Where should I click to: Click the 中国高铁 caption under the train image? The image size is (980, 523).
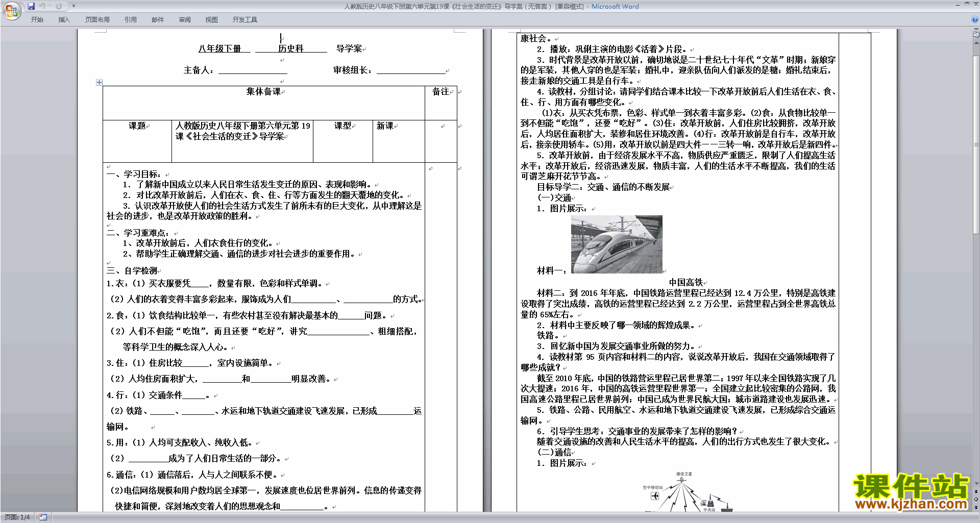pos(686,282)
